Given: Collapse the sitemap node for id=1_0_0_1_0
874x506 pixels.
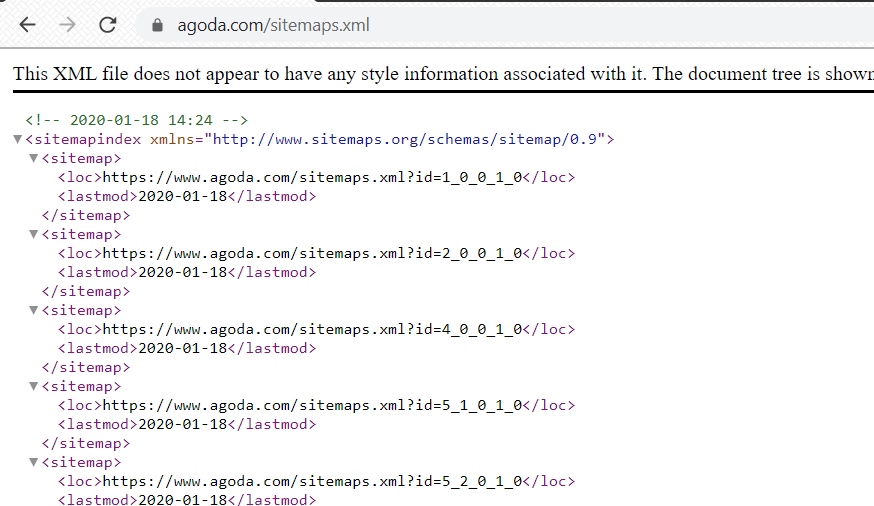Looking at the screenshot, I should pos(33,158).
